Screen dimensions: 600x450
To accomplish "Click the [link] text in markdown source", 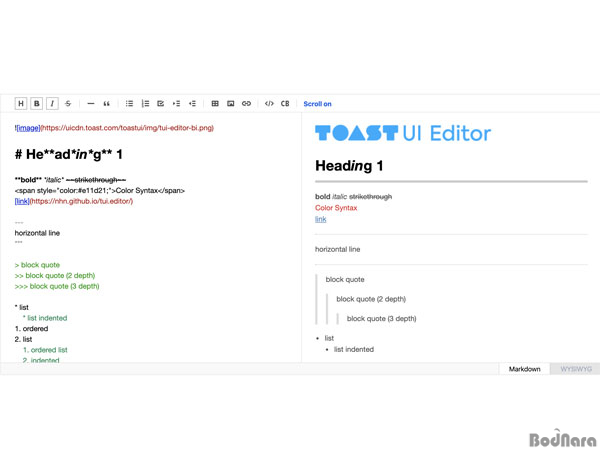I will pyautogui.click(x=22, y=201).
